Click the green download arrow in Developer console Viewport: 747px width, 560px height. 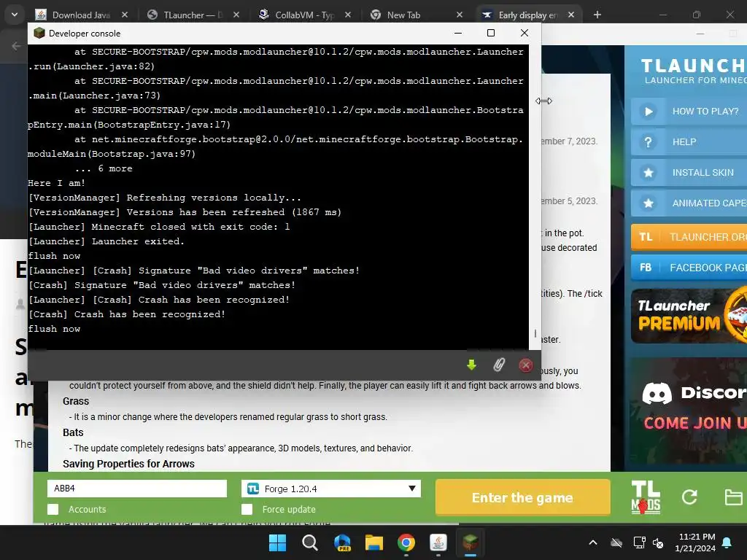(472, 365)
